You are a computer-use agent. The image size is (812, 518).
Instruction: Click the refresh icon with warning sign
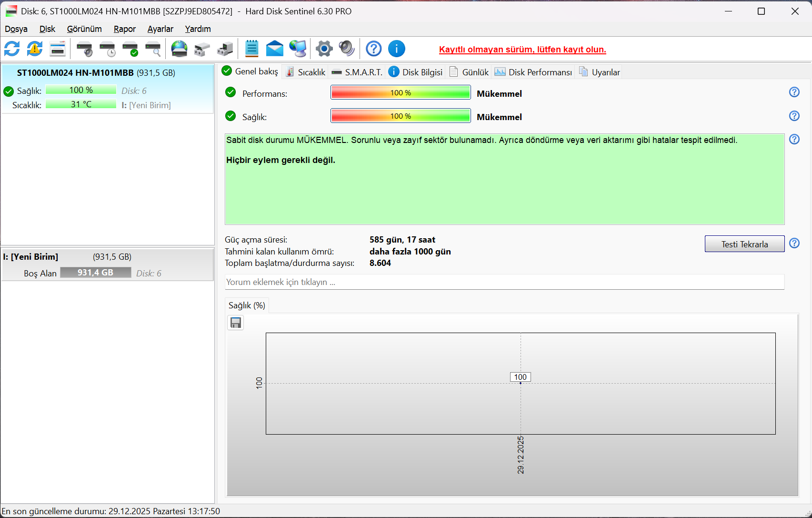pos(35,49)
